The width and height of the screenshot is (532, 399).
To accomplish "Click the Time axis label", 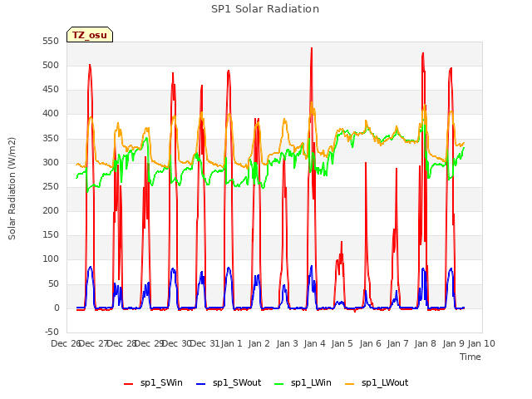I will pyautogui.click(x=470, y=357).
